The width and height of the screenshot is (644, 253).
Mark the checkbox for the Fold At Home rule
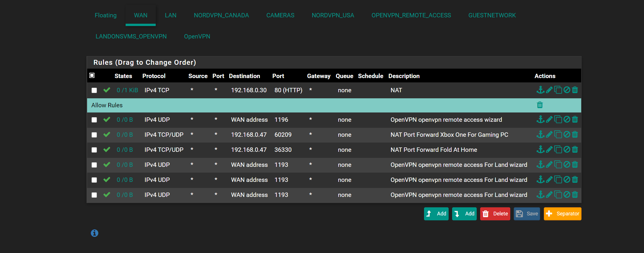tap(94, 150)
